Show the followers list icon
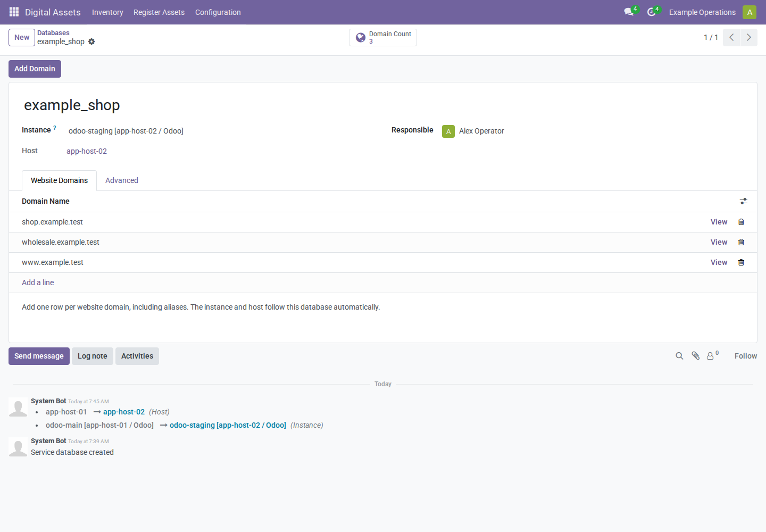The width and height of the screenshot is (766, 532). pyautogui.click(x=712, y=356)
